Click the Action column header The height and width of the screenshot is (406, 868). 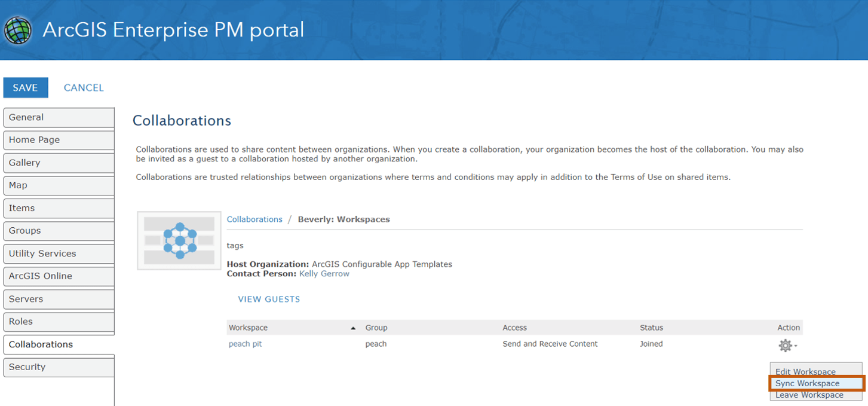click(789, 328)
